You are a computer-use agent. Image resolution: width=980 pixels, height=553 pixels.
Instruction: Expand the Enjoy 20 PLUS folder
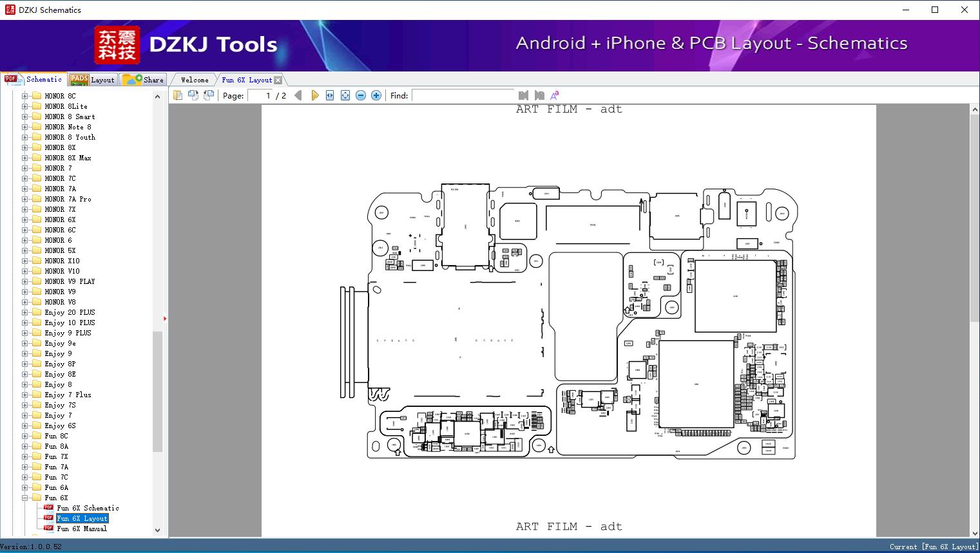pyautogui.click(x=24, y=312)
